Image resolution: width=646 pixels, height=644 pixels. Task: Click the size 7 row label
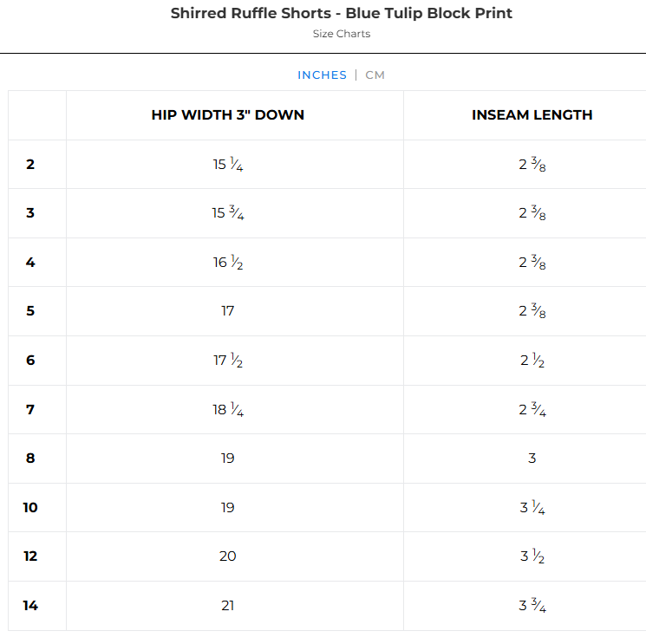click(x=30, y=409)
